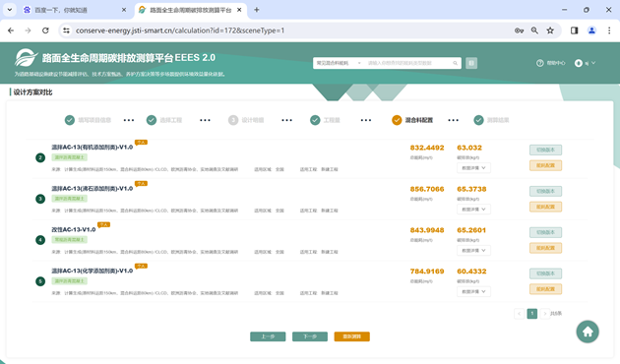The image size is (620, 364).
Task: Click the 改性AC-13-V1.0 title
Action: [74, 229]
